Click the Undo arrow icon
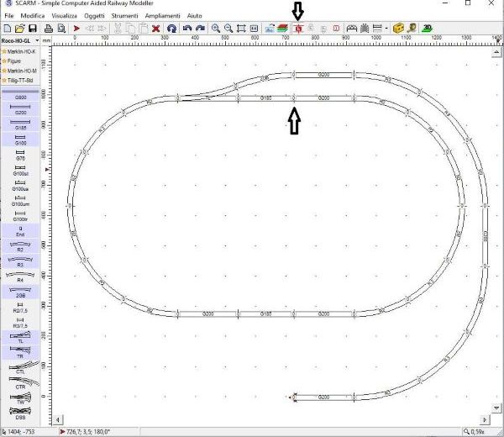504x437 pixels. point(187,28)
